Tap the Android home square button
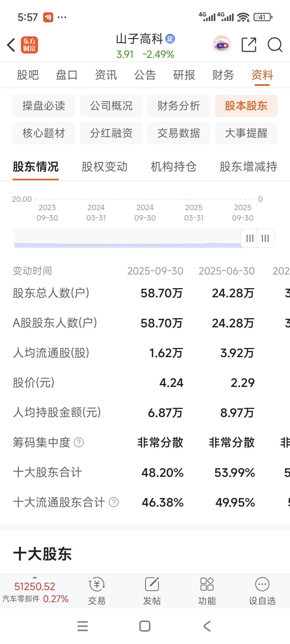The width and height of the screenshot is (290, 644). (145, 626)
